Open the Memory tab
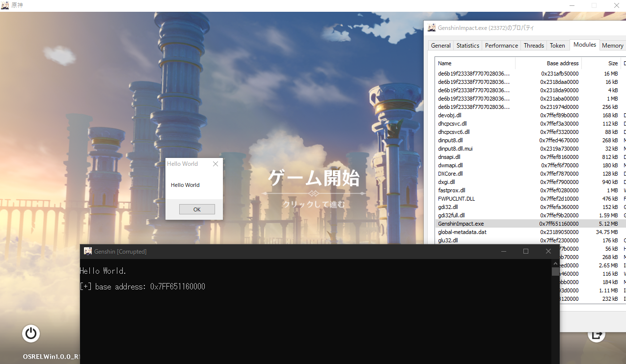 pos(613,46)
